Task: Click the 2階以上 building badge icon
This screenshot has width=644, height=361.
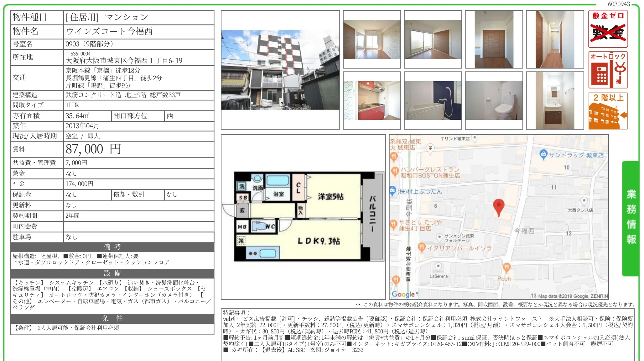Action: (x=608, y=111)
